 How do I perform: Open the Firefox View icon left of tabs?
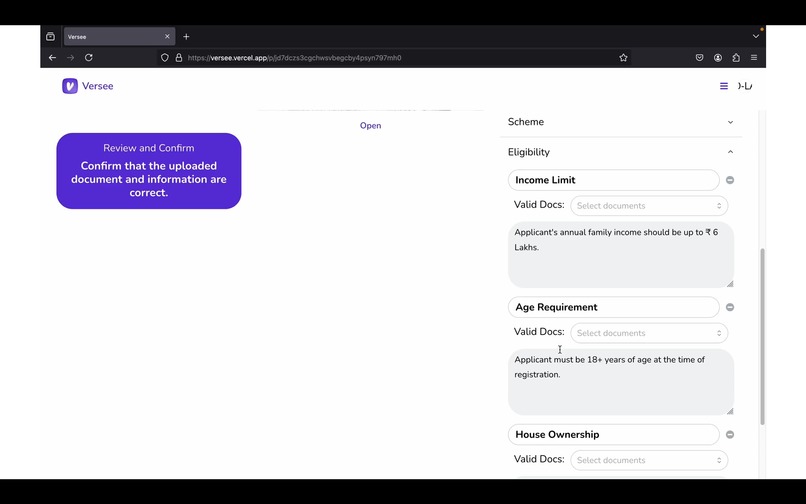click(x=50, y=37)
